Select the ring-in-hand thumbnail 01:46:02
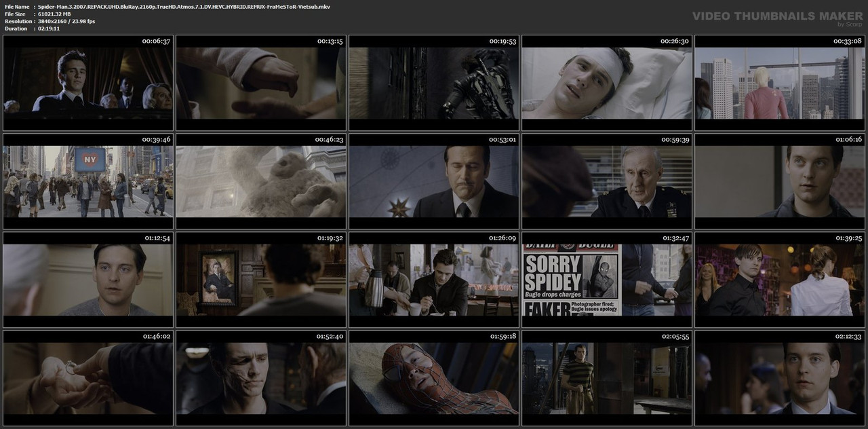 pos(88,378)
